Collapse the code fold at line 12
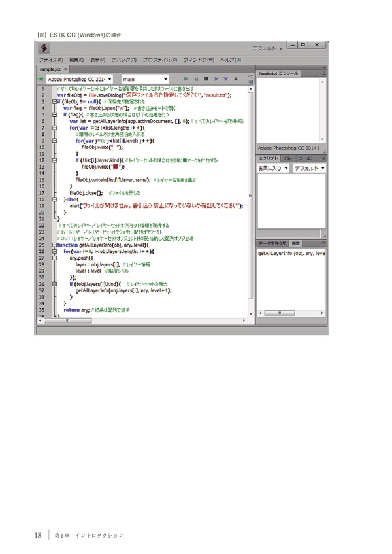Image resolution: width=392 pixels, height=554 pixels. [x=54, y=160]
